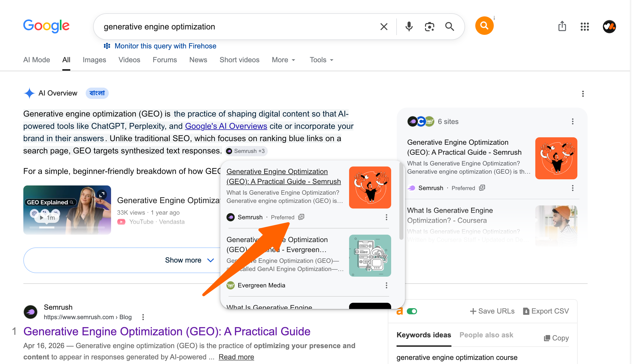Start voice search with the microphone icon
Image resolution: width=632 pixels, height=364 pixels.
coord(409,27)
